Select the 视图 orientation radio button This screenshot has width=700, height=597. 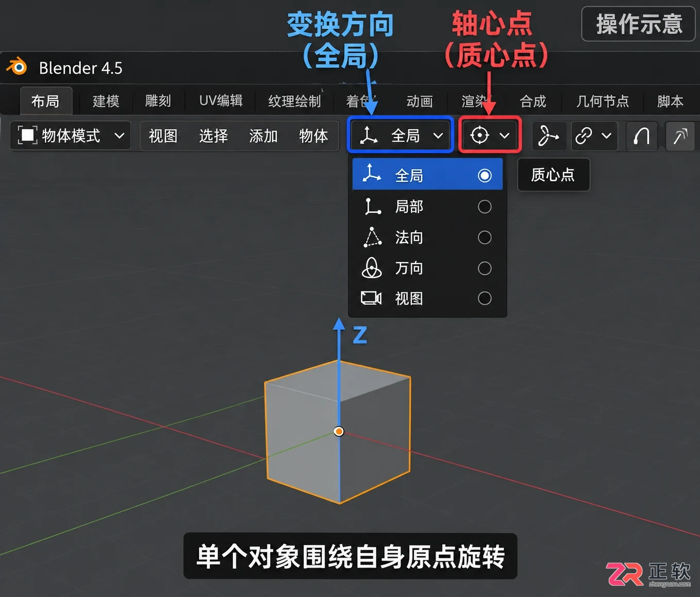pyautogui.click(x=485, y=298)
